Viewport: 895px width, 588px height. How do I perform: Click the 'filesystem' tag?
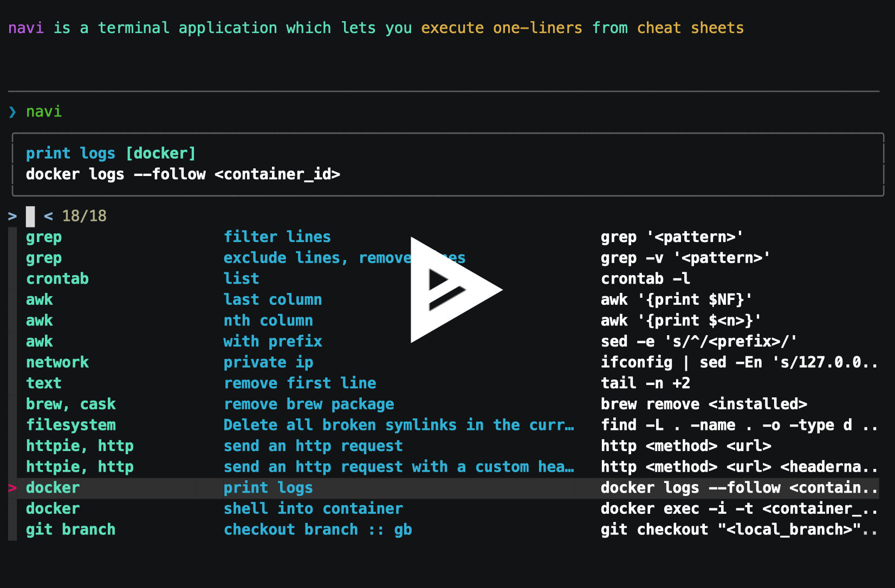(x=71, y=425)
